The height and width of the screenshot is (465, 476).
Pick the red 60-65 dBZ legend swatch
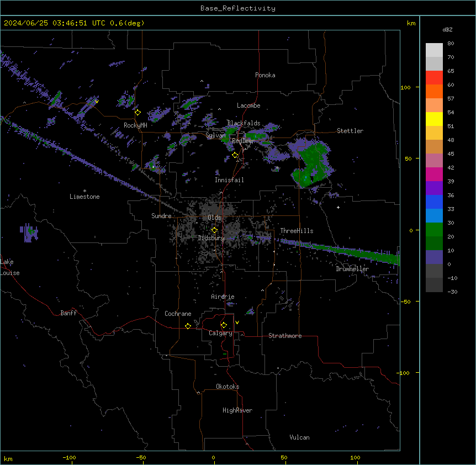point(434,78)
